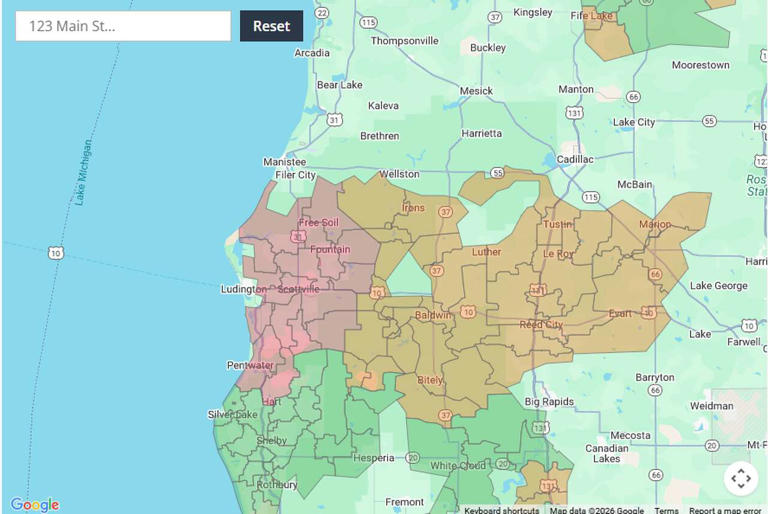
Task: Click route 37 shield near Irons
Action: pos(445,212)
